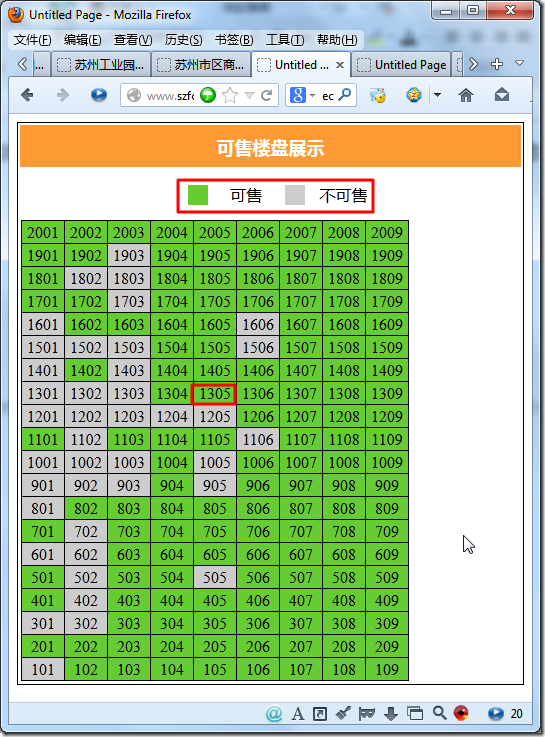Click the paintbrush status bar icon
Viewport: 545px width, 737px height.
pos(343,713)
